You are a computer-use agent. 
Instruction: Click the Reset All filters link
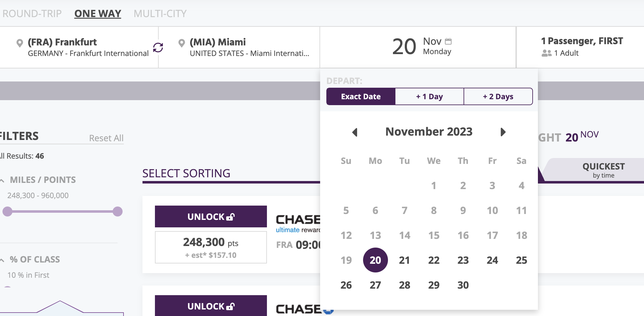point(106,138)
